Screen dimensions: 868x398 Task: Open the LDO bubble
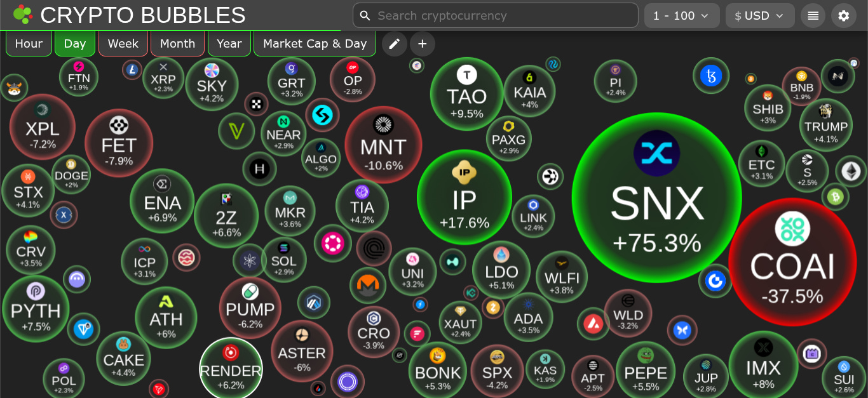pos(501,270)
